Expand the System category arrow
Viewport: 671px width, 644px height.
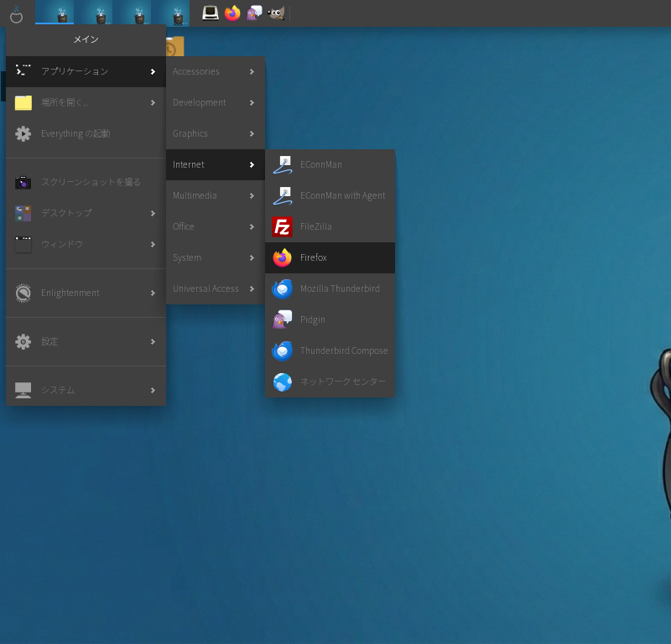coord(252,258)
